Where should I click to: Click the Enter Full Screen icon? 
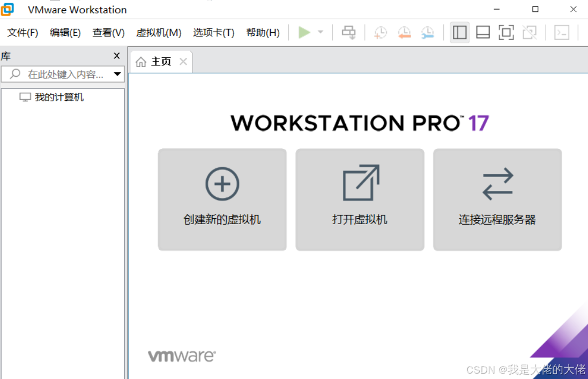[x=506, y=32]
